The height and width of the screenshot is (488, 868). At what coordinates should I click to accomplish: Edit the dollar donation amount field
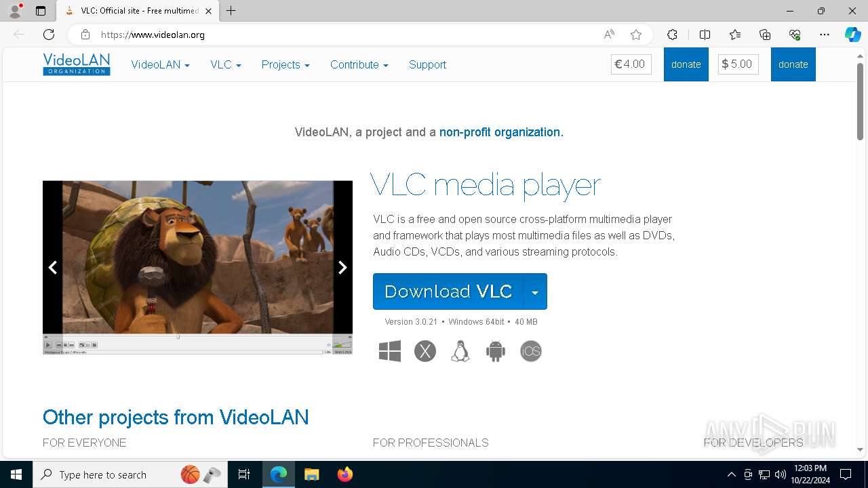(x=738, y=64)
